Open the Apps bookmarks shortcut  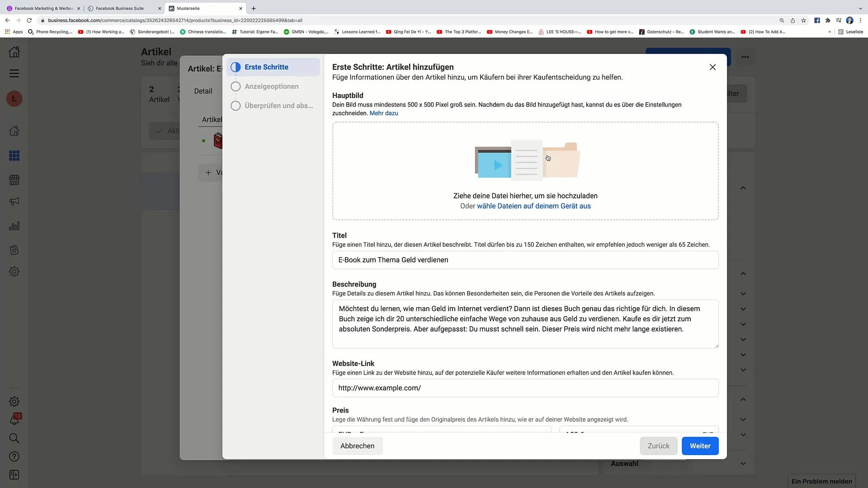click(14, 32)
